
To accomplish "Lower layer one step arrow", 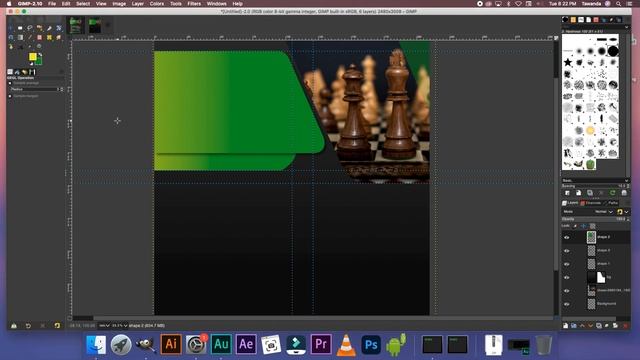I will coord(590,325).
